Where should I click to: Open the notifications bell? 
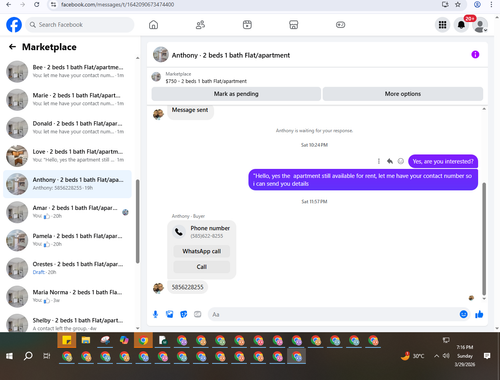(461, 25)
